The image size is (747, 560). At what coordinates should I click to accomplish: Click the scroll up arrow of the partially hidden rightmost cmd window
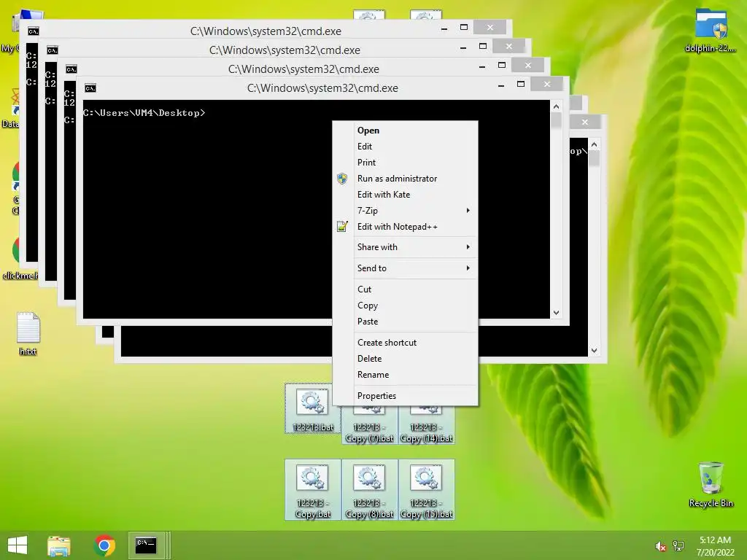[x=594, y=144]
